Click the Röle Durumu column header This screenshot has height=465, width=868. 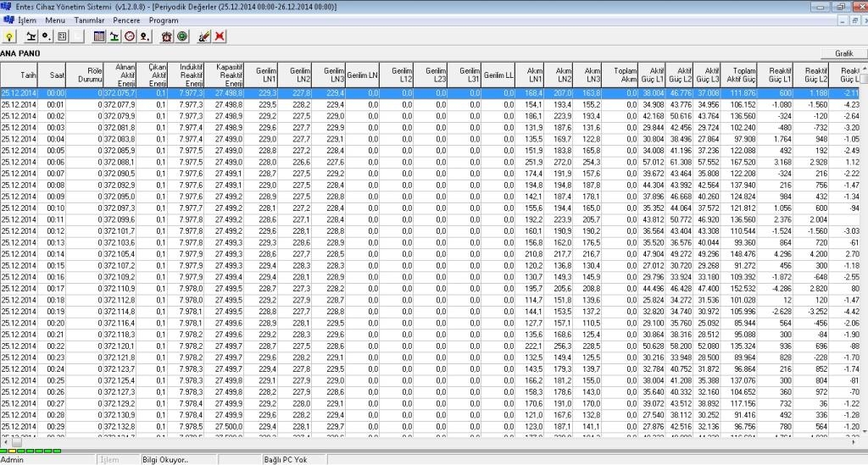point(85,75)
